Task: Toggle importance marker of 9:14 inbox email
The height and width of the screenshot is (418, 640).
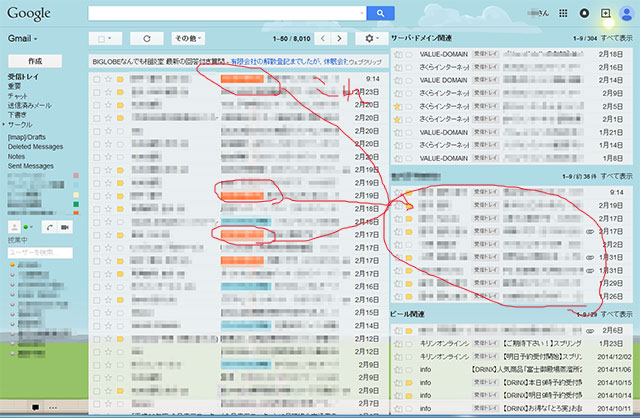Action: tap(120, 79)
